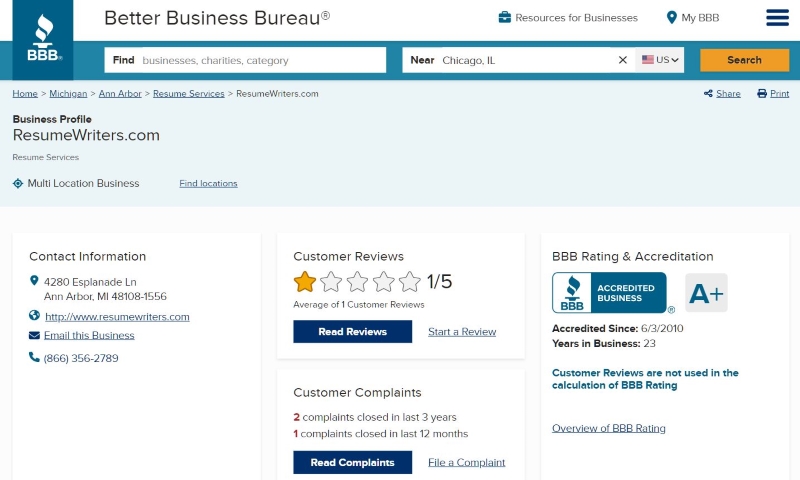Click the Share icon
This screenshot has height=480, width=800.
tap(708, 93)
